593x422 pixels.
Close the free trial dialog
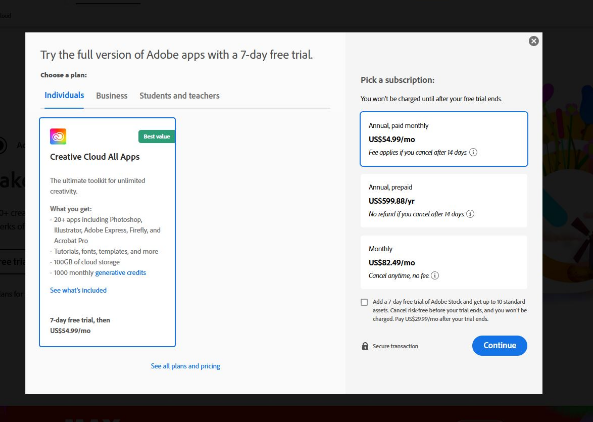(534, 41)
